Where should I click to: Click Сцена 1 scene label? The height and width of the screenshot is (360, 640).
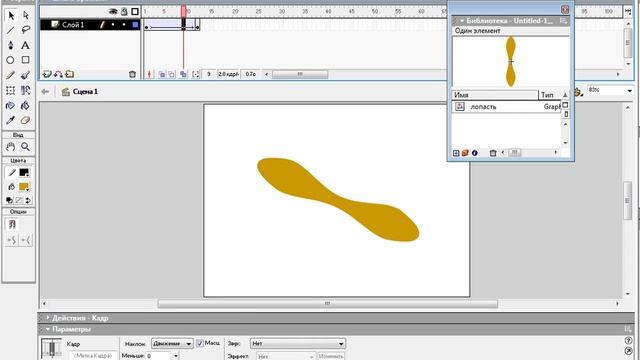click(x=85, y=92)
